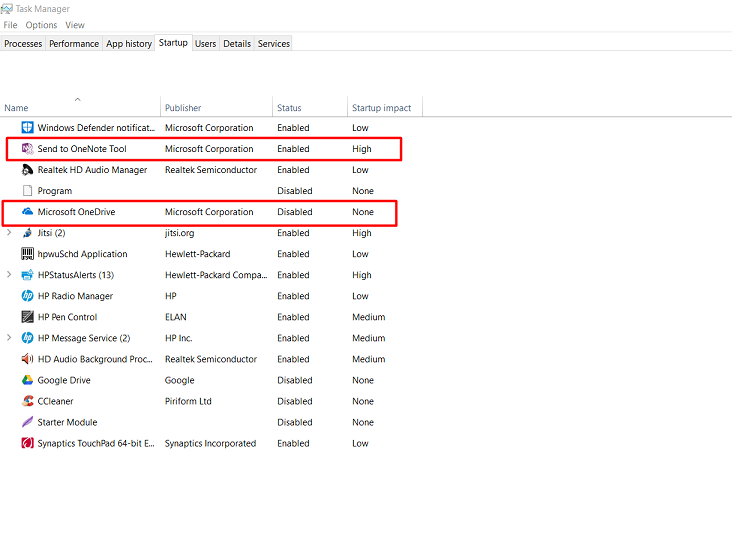
Task: Switch to the Processes tab
Action: tap(23, 43)
